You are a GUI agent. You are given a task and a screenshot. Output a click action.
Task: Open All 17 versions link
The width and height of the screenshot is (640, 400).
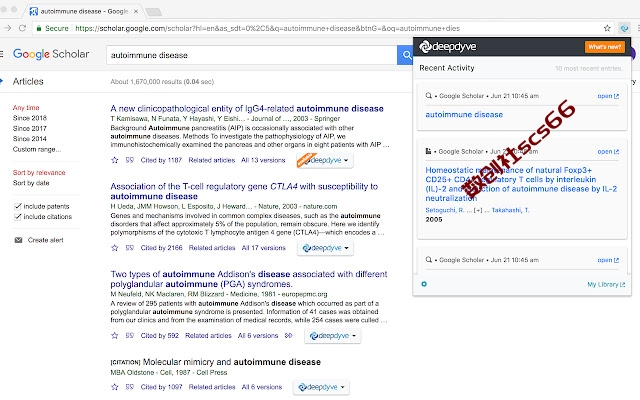(264, 248)
